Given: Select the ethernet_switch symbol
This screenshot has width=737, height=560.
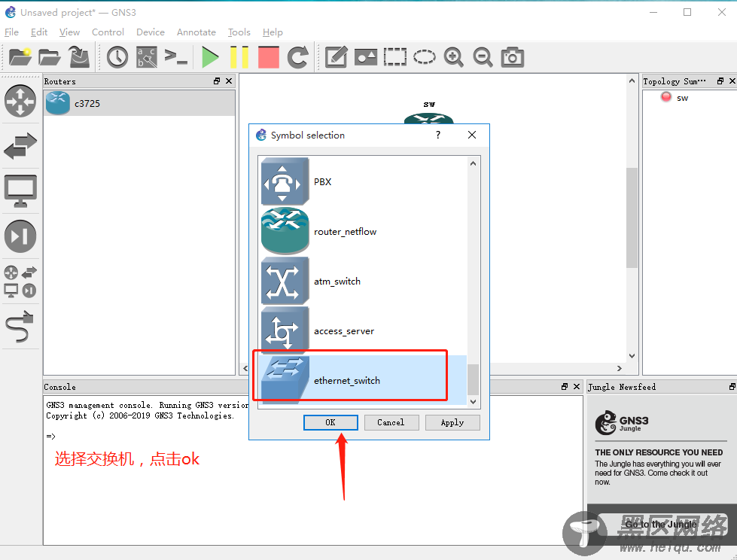Looking at the screenshot, I should pyautogui.click(x=363, y=381).
